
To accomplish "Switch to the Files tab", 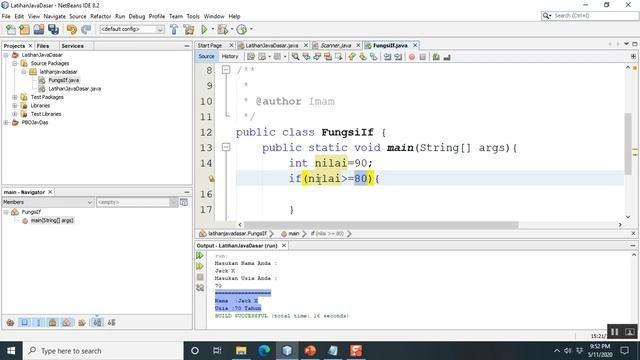I will pos(43,46).
